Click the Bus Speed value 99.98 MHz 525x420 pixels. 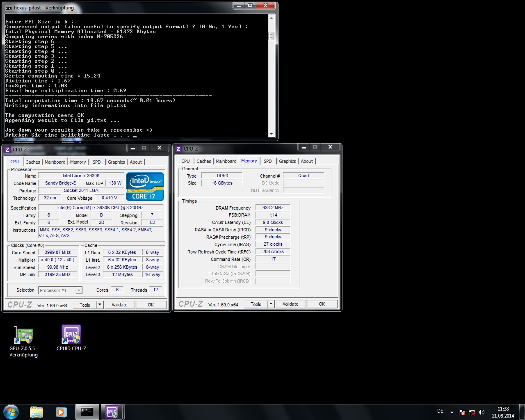pos(58,267)
